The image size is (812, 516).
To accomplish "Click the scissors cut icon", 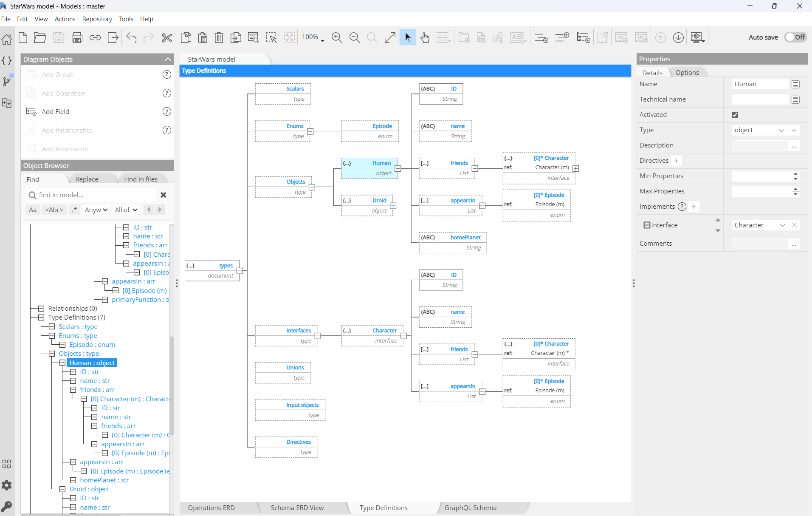I will point(167,37).
